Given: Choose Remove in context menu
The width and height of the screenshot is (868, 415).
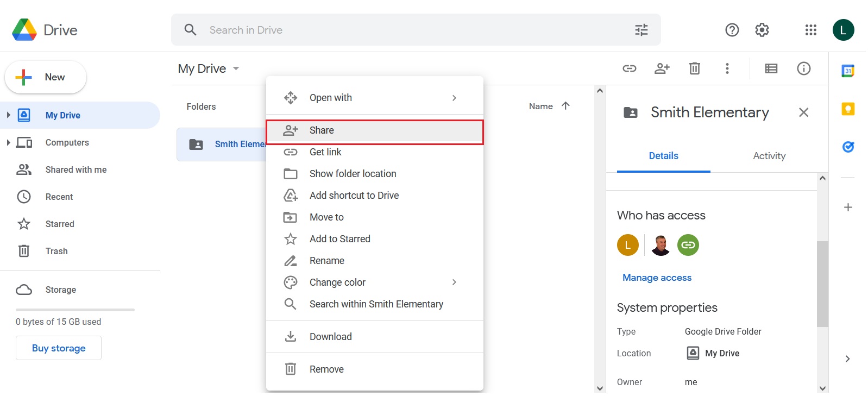Looking at the screenshot, I should [375, 369].
